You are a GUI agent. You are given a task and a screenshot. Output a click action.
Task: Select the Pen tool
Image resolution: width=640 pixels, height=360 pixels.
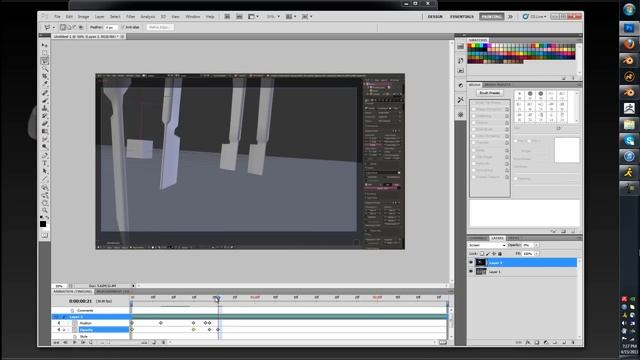pos(44,156)
